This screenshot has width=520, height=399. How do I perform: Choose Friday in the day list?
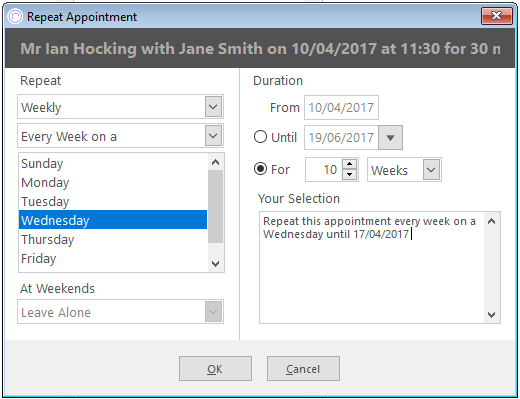pyautogui.click(x=113, y=259)
